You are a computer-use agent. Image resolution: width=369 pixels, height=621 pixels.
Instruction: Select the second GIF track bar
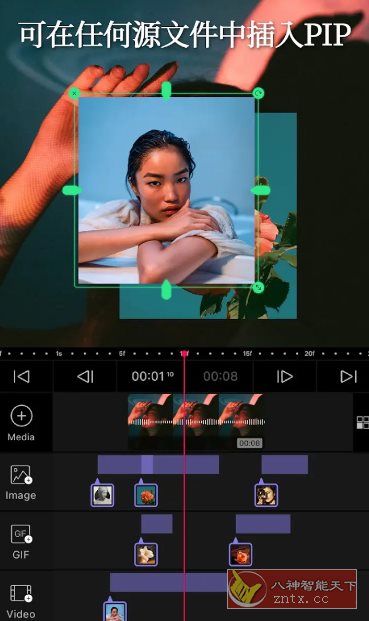(263, 524)
